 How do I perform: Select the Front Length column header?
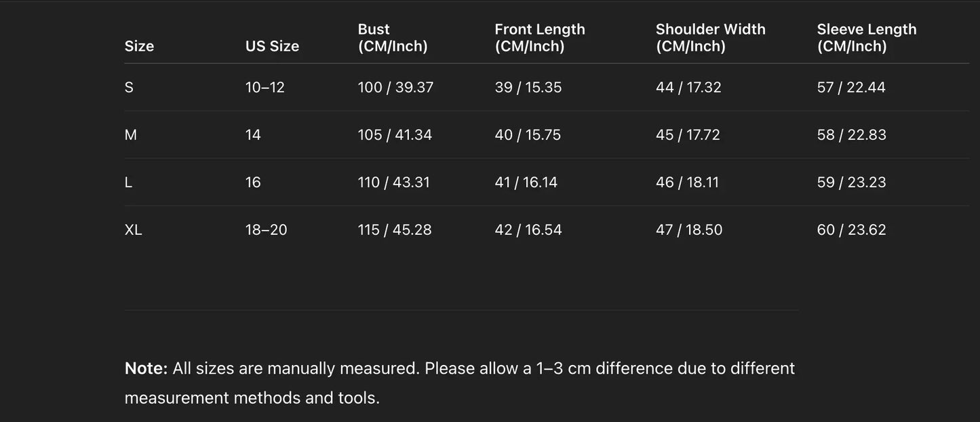[x=540, y=38]
